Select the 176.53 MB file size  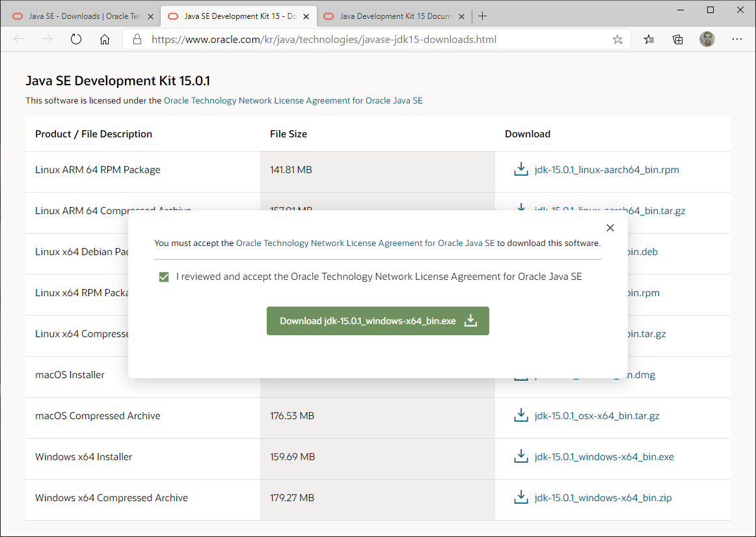(x=291, y=415)
